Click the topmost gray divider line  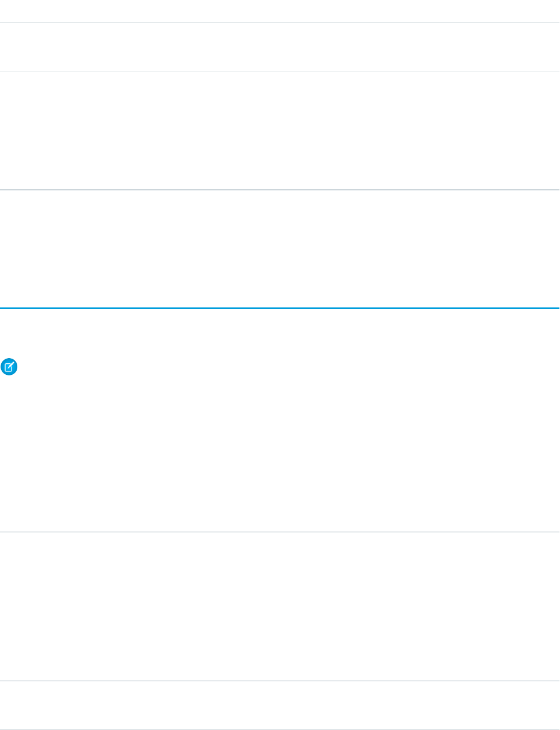[280, 22]
